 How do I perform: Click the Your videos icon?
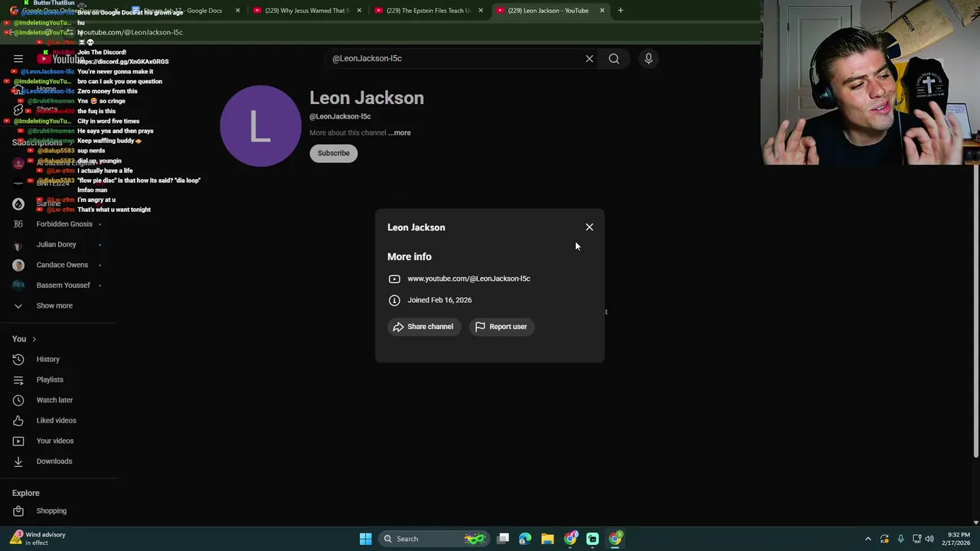point(18,441)
